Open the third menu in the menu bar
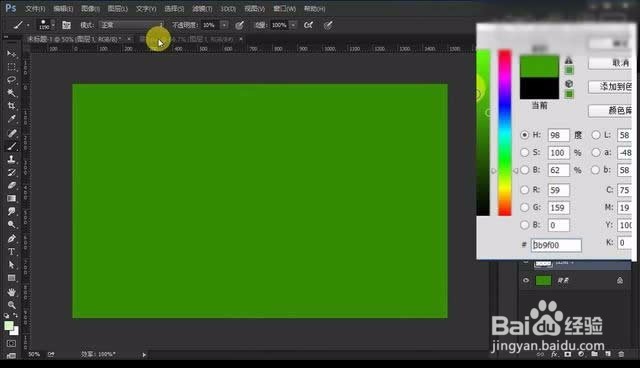640x368 pixels. click(x=90, y=9)
